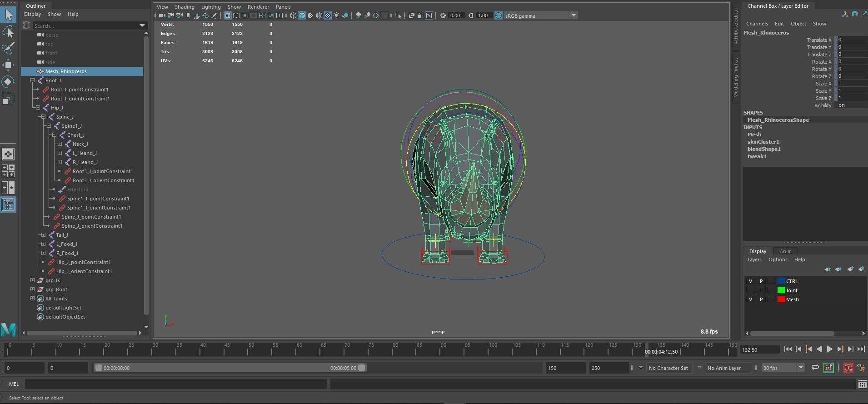Open the 30 fps frame rate dropdown

[x=801, y=368]
